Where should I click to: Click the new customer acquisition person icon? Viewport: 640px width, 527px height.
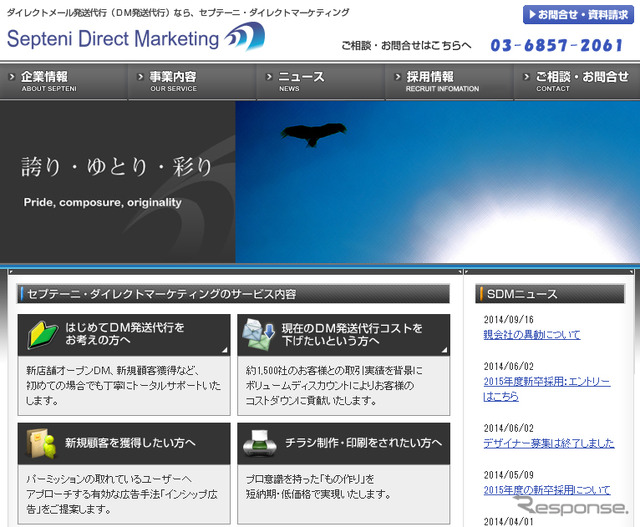point(40,442)
